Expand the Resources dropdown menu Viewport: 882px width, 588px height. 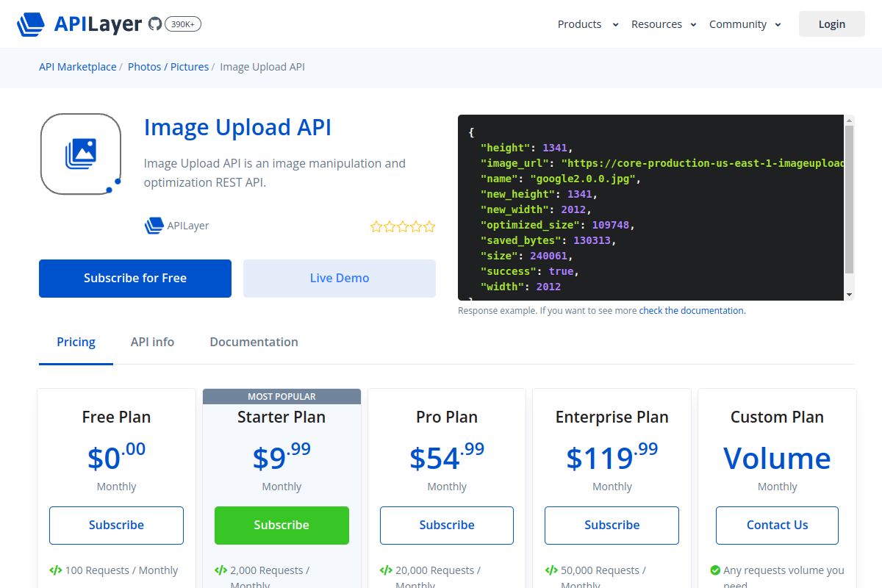(664, 24)
